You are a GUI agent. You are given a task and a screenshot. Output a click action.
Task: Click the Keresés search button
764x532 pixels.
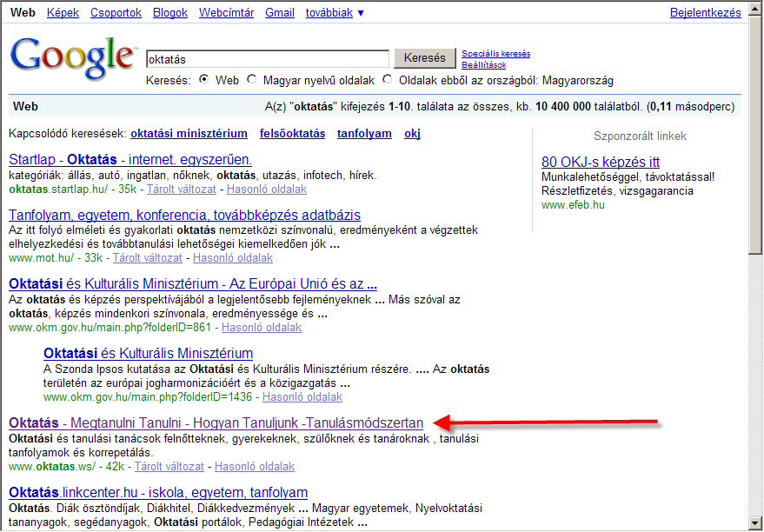point(425,58)
